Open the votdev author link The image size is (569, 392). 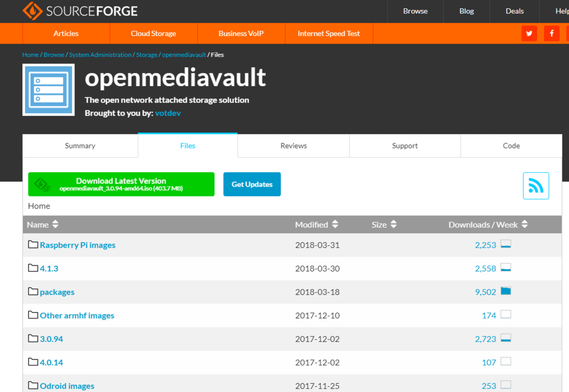click(168, 113)
